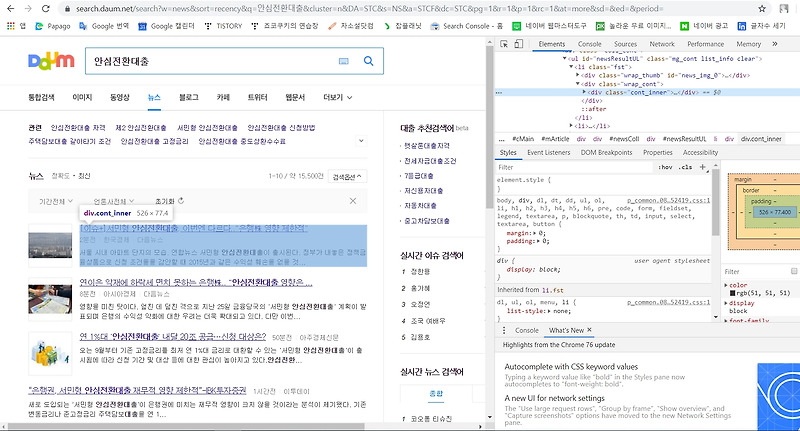Open the 검색옵션 search options button
800x431 pixels.
coord(347,176)
